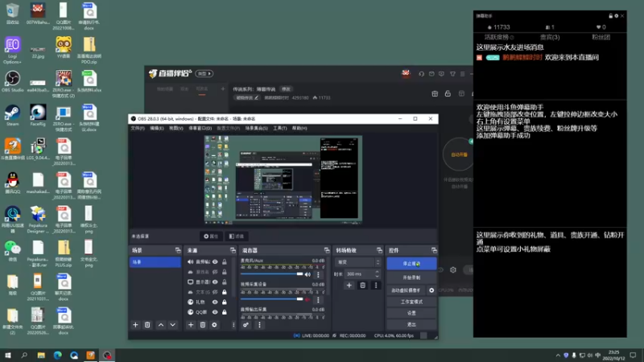Adjust the Mic/Aux volume slider
The width and height of the screenshot is (644, 362).
click(272, 274)
